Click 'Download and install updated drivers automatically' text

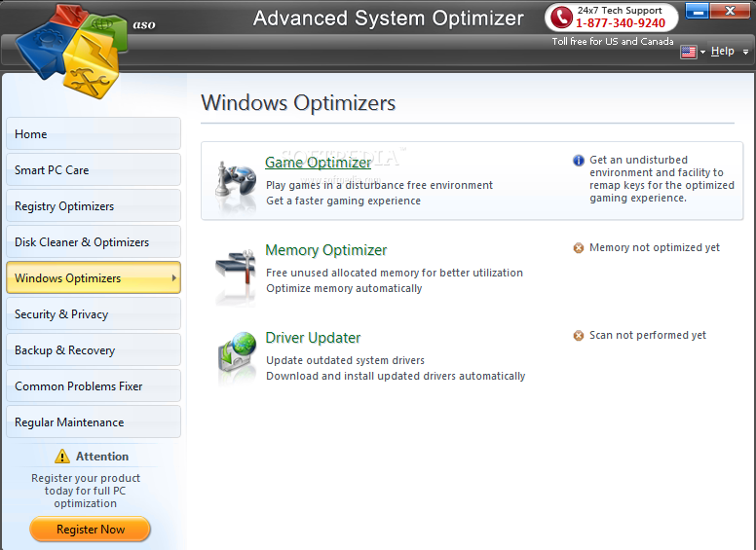pyautogui.click(x=396, y=376)
